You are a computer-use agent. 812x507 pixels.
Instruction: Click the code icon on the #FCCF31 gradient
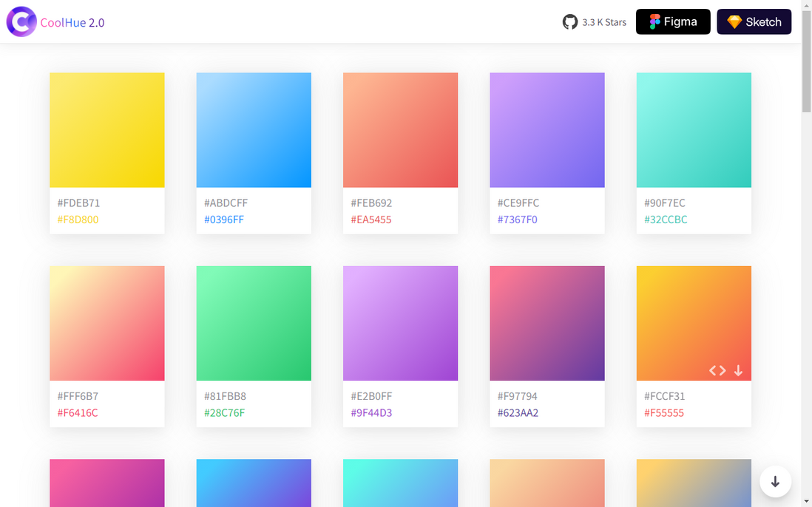pyautogui.click(x=717, y=370)
